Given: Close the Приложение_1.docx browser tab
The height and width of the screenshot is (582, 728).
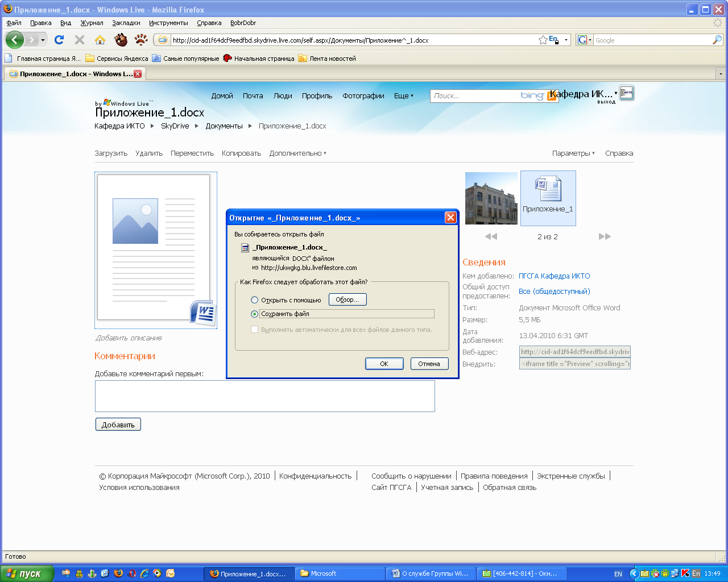Looking at the screenshot, I should (x=138, y=74).
